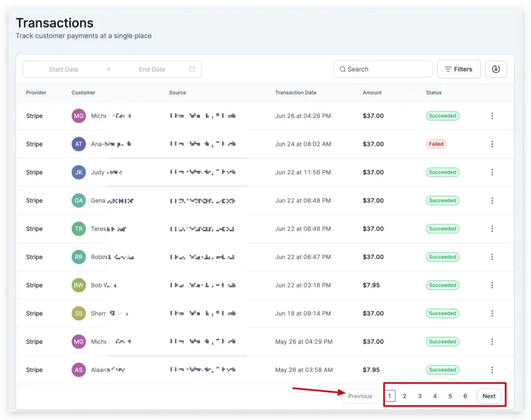
Task: Click the download export icon button
Action: (495, 69)
